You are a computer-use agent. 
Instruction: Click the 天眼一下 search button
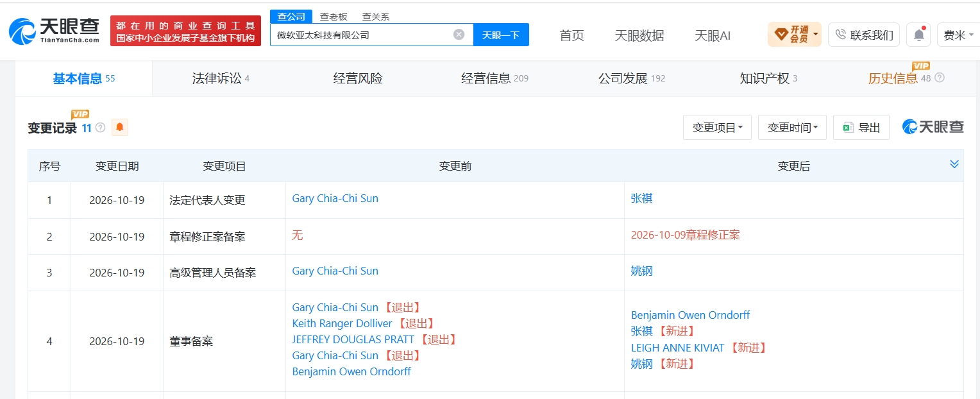501,35
